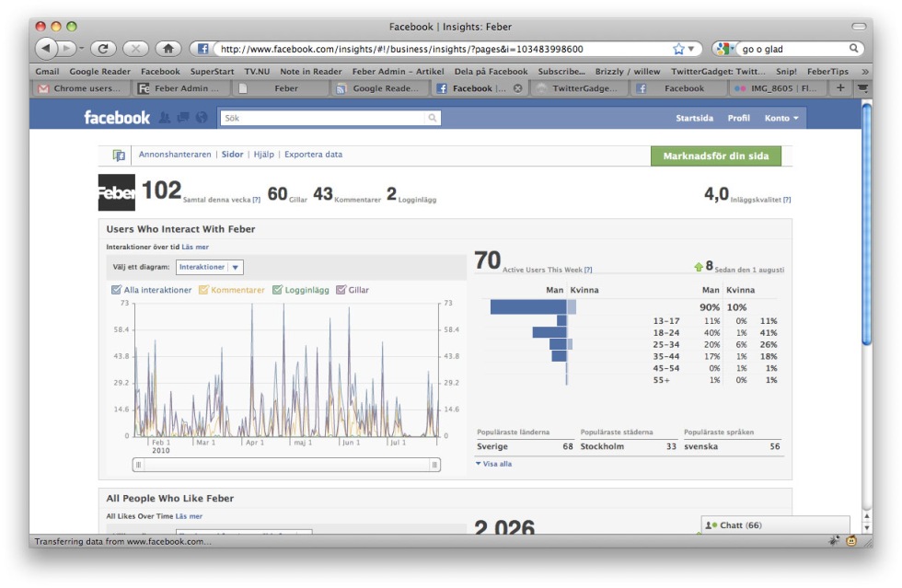Expand Visa alla under countries
Viewport: 902px width, 588px height.
coord(493,464)
